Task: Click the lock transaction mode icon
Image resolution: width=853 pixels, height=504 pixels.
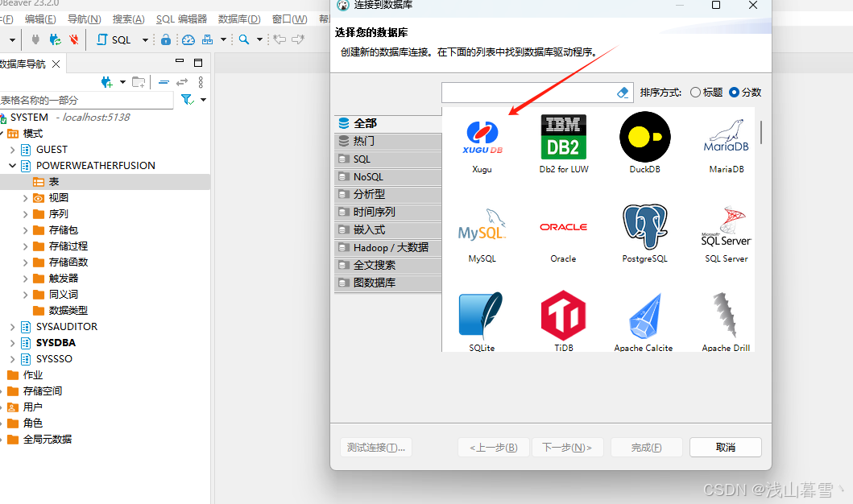Action: click(166, 39)
